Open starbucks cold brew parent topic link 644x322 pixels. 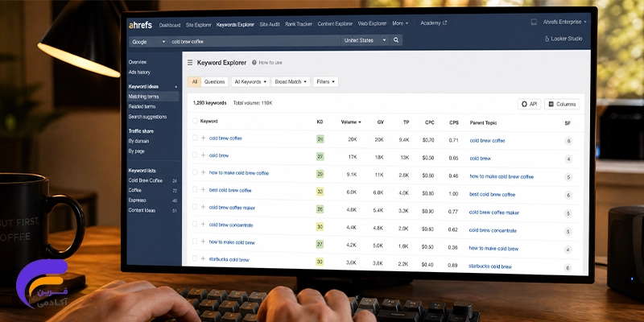(490, 266)
